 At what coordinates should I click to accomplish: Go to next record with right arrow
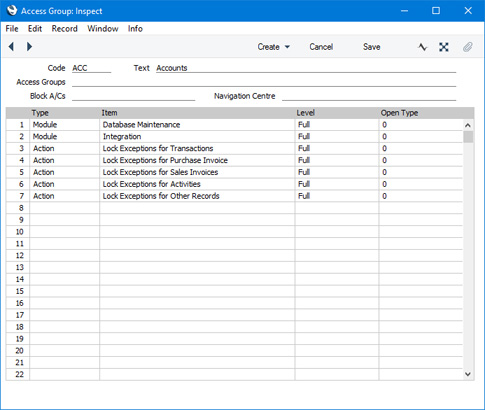29,47
